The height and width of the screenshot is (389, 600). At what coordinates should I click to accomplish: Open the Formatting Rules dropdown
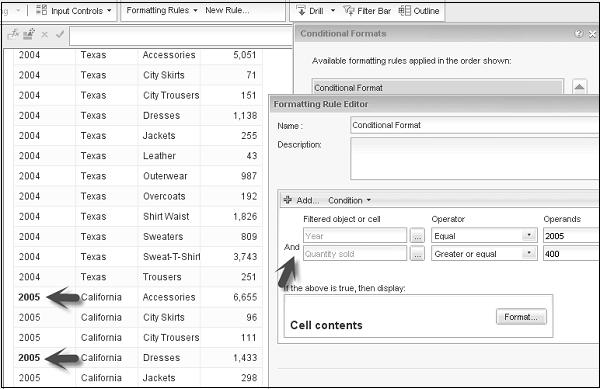coord(162,10)
